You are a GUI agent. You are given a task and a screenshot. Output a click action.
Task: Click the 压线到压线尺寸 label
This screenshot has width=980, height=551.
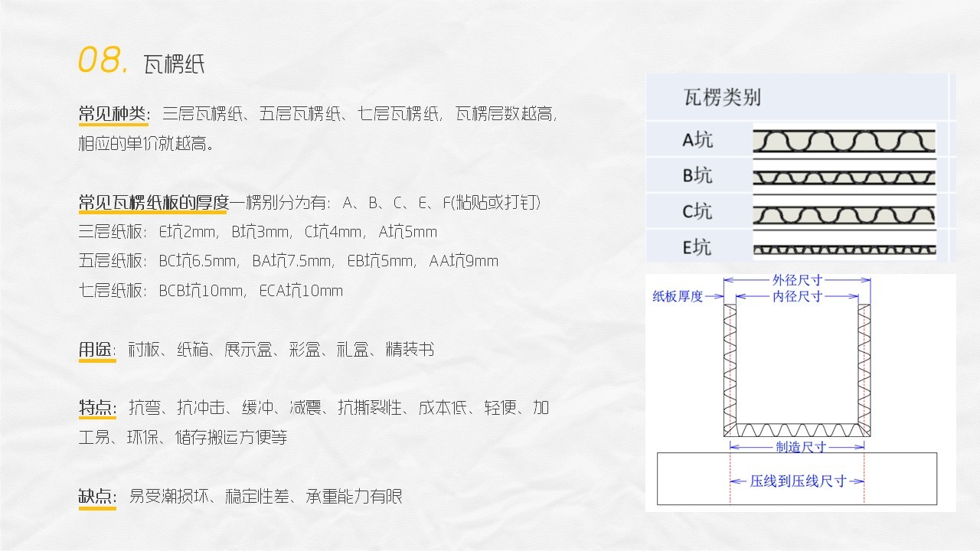point(798,481)
